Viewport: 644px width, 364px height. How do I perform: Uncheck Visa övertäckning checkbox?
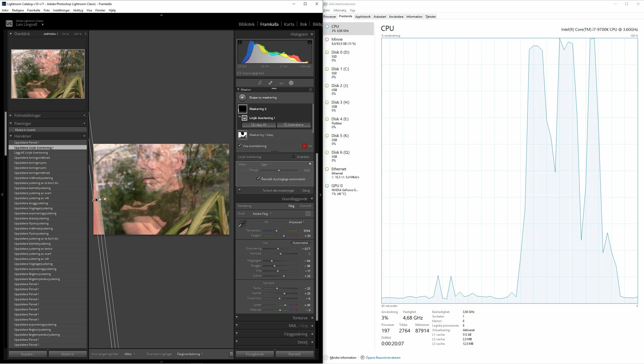click(x=240, y=146)
